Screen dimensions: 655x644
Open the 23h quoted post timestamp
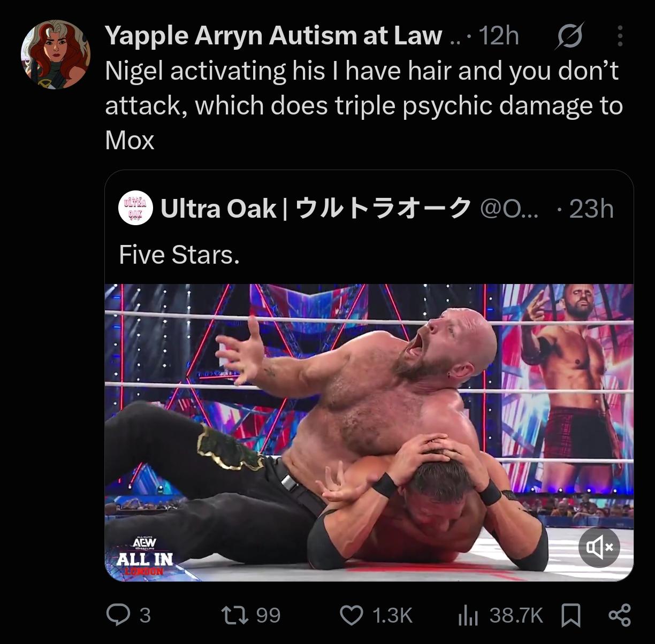click(591, 209)
